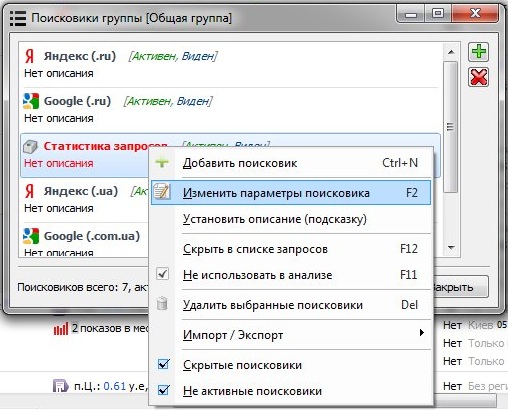The height and width of the screenshot is (410, 508).
Task: Expand the Импорт / Экспорт submenu arrow
Action: tap(422, 333)
